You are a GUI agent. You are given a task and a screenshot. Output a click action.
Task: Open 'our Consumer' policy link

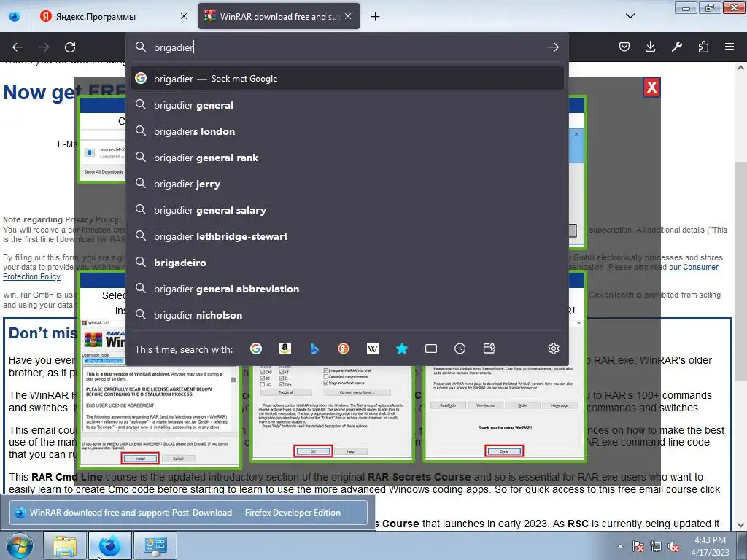pos(694,267)
